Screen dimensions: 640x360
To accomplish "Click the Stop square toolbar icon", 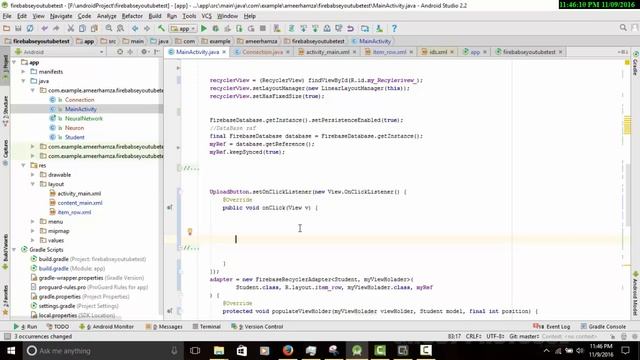I will point(263,29).
